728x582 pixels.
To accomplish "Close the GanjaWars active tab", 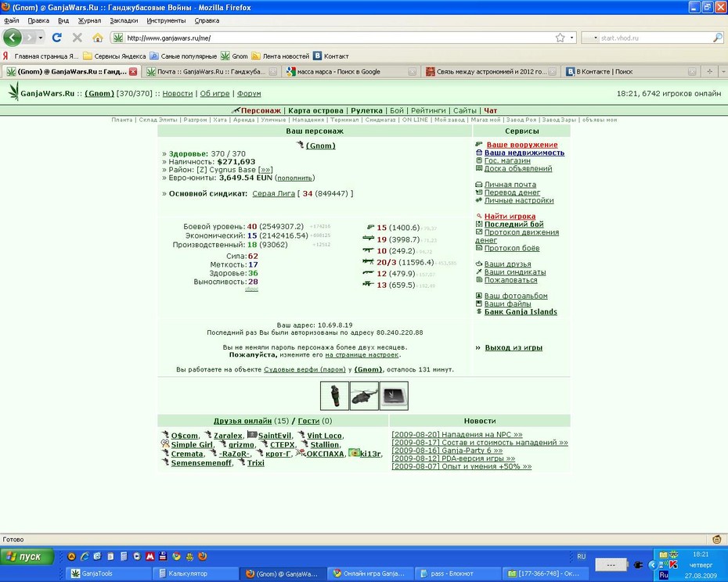I will 133,71.
